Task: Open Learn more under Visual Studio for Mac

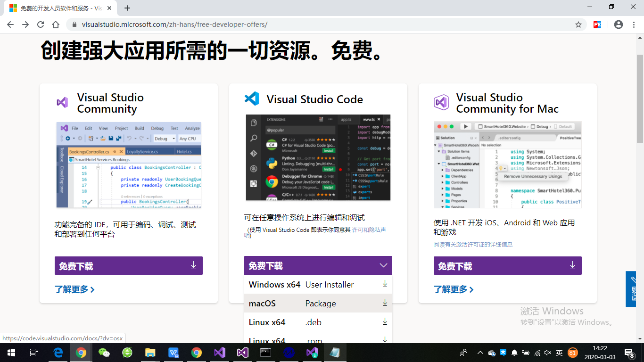Action: click(454, 289)
